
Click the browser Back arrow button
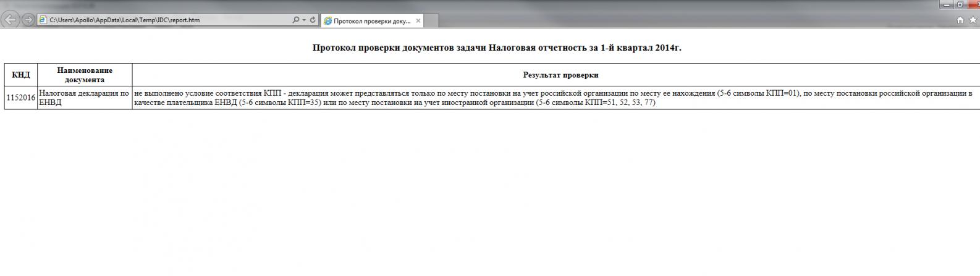click(x=11, y=20)
